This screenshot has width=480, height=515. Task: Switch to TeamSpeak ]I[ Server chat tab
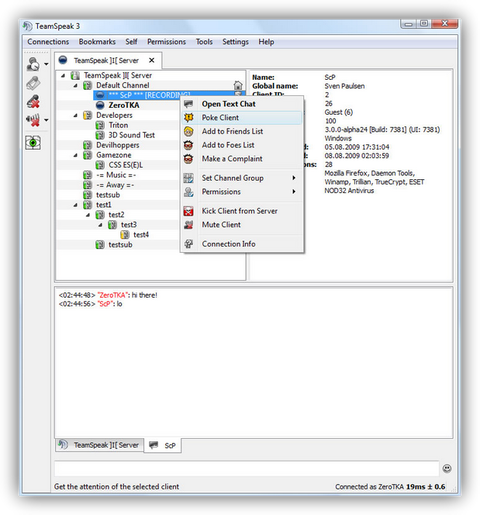coord(99,445)
